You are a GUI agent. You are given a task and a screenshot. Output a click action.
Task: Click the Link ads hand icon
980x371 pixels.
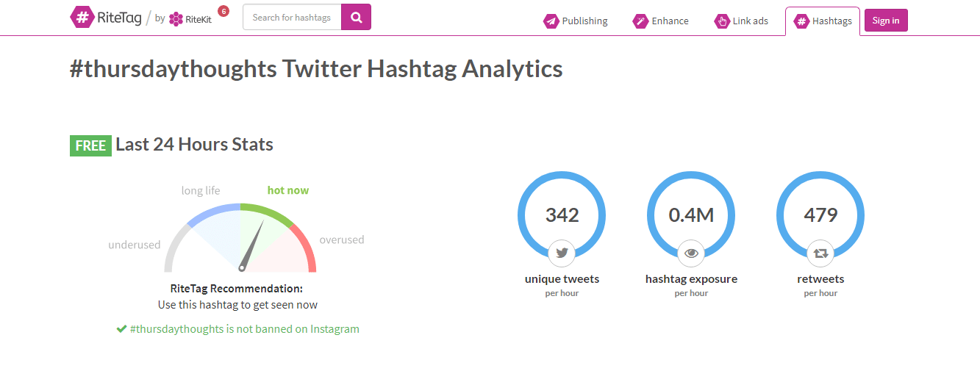pyautogui.click(x=722, y=21)
